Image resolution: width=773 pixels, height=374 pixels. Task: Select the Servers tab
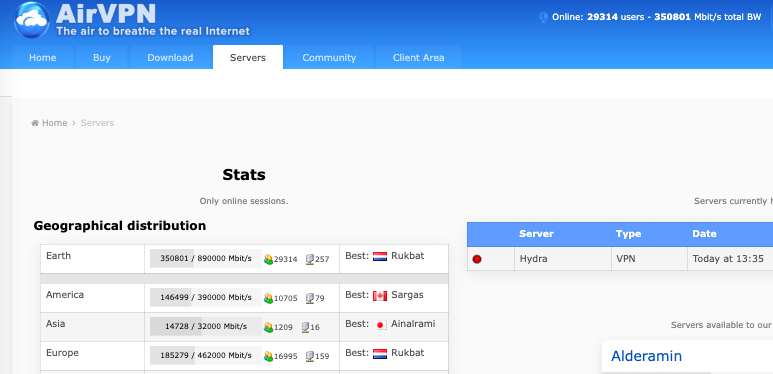tap(248, 57)
